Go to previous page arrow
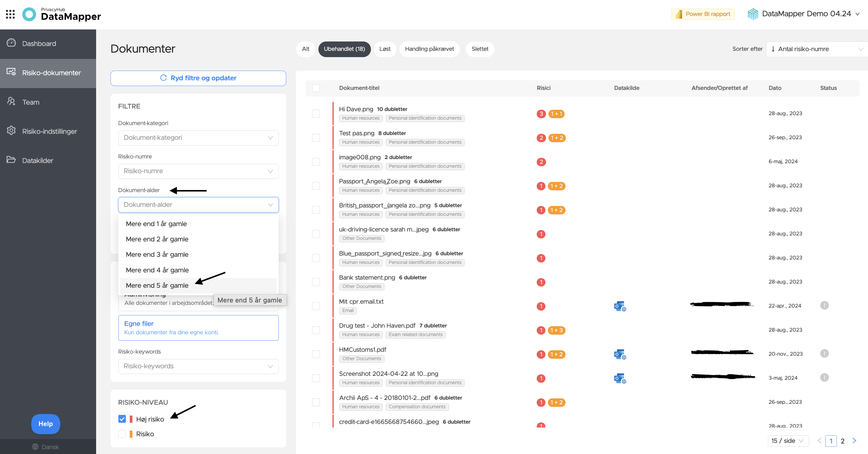This screenshot has width=868, height=454. 819,440
